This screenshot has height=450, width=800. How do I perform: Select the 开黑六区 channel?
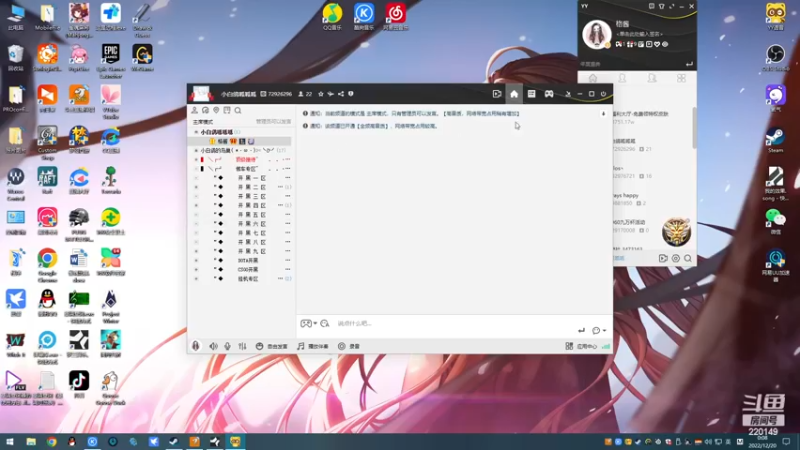click(252, 224)
